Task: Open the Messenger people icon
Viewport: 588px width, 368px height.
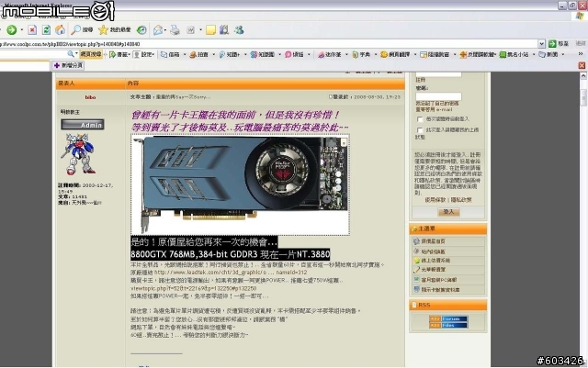Action: tap(239, 30)
